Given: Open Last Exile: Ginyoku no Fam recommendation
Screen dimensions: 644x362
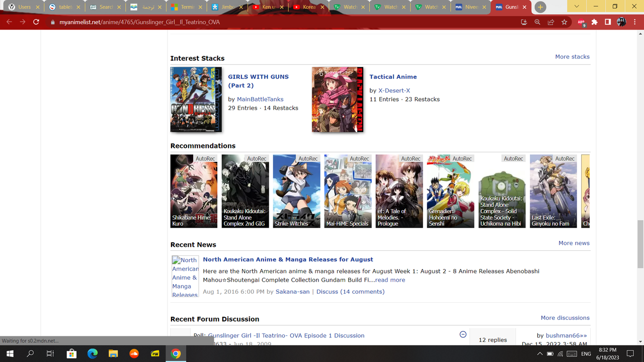Looking at the screenshot, I should pos(553,191).
